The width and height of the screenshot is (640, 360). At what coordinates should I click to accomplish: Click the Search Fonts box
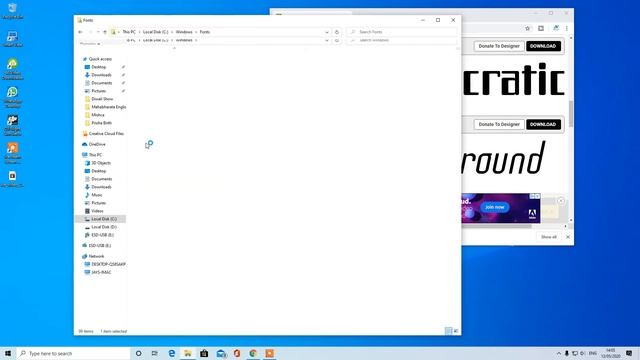click(x=401, y=32)
